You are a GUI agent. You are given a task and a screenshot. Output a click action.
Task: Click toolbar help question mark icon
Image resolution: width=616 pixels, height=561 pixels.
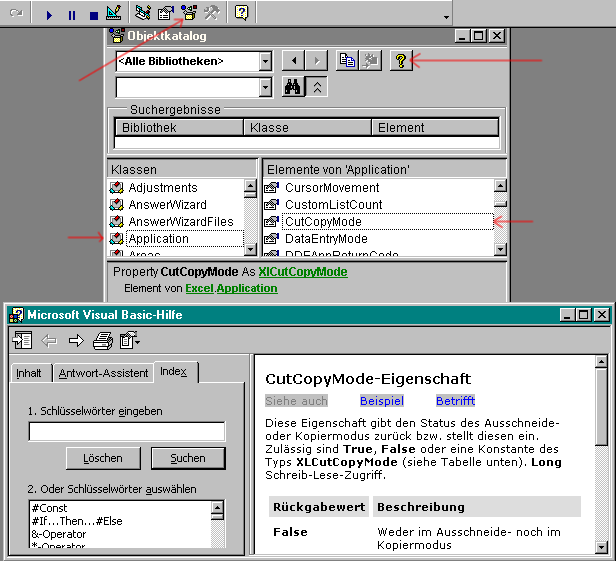(241, 13)
